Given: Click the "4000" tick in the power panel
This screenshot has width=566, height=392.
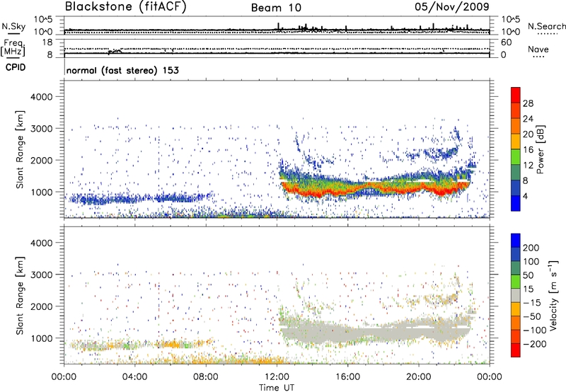Looking at the screenshot, I should pyautogui.click(x=42, y=97).
